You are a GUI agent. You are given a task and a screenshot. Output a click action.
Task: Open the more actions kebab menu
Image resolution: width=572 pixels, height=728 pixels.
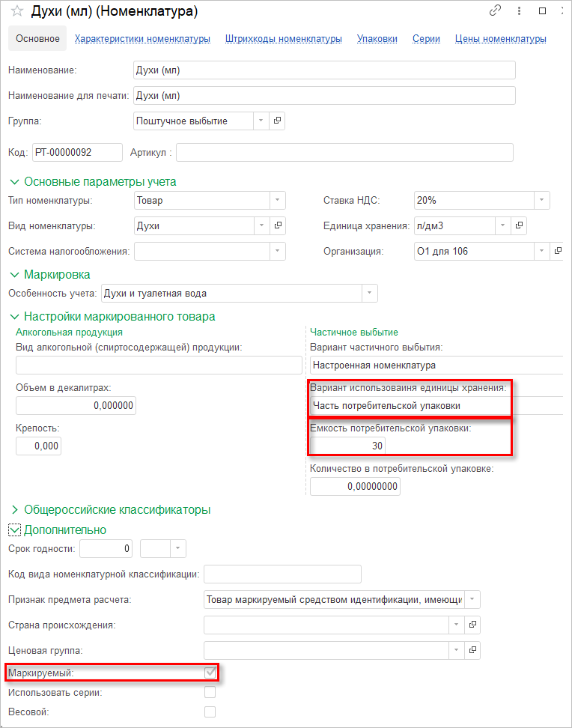pos(519,11)
